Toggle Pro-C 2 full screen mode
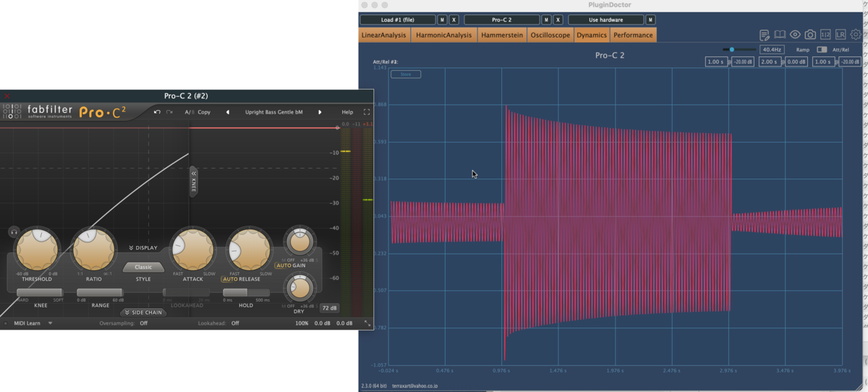 coord(367,112)
